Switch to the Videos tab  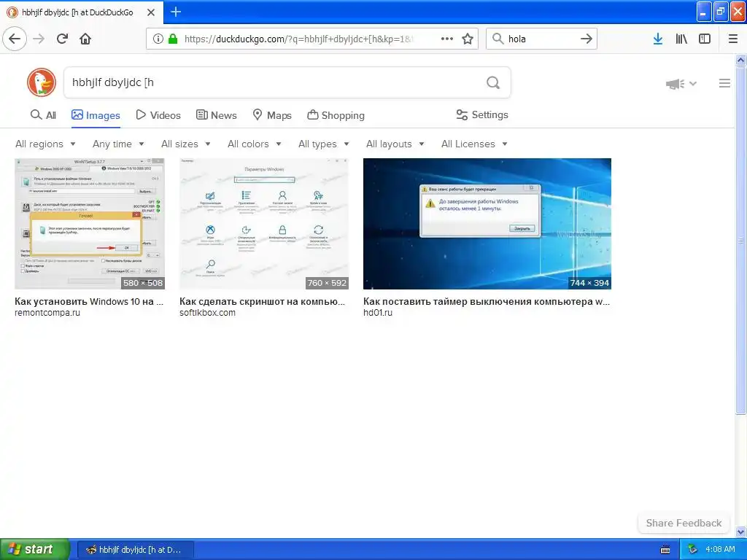(158, 115)
